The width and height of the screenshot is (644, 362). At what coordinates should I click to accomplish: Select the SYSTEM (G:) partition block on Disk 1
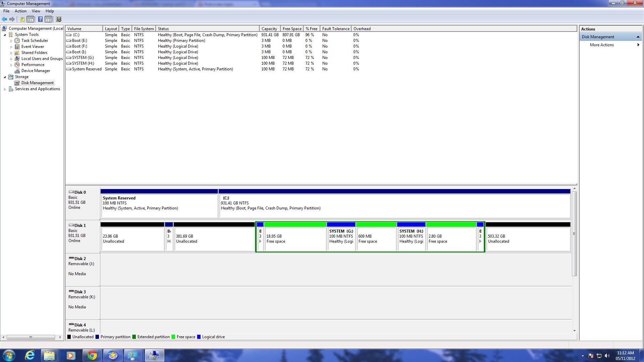pos(341,237)
